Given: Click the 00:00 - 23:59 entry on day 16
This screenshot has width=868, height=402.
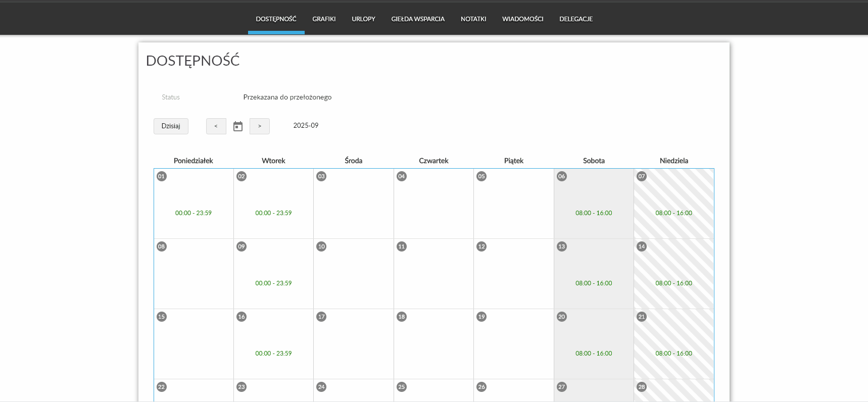Looking at the screenshot, I should [273, 354].
